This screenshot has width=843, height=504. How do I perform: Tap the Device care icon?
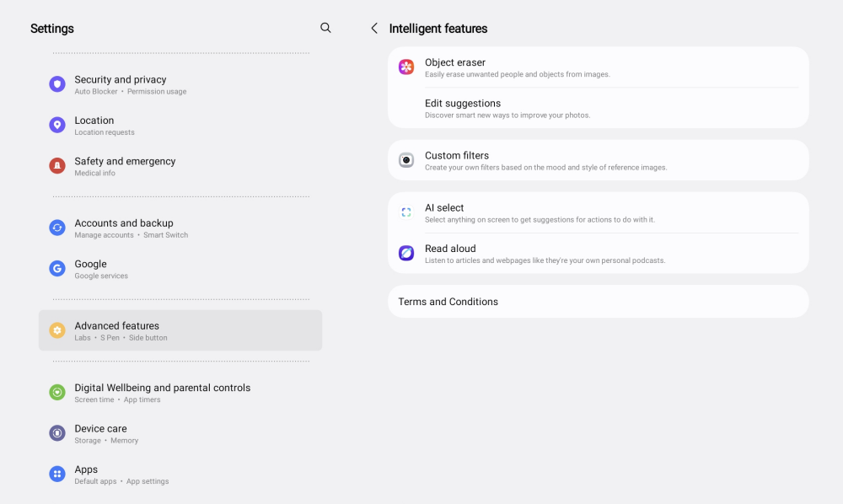point(57,433)
